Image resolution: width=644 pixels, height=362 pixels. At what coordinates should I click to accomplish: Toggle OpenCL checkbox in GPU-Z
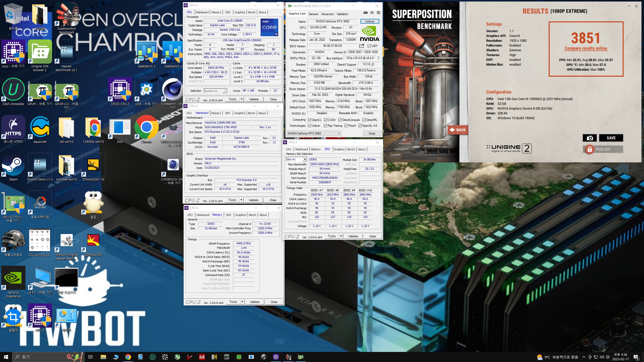click(x=309, y=120)
